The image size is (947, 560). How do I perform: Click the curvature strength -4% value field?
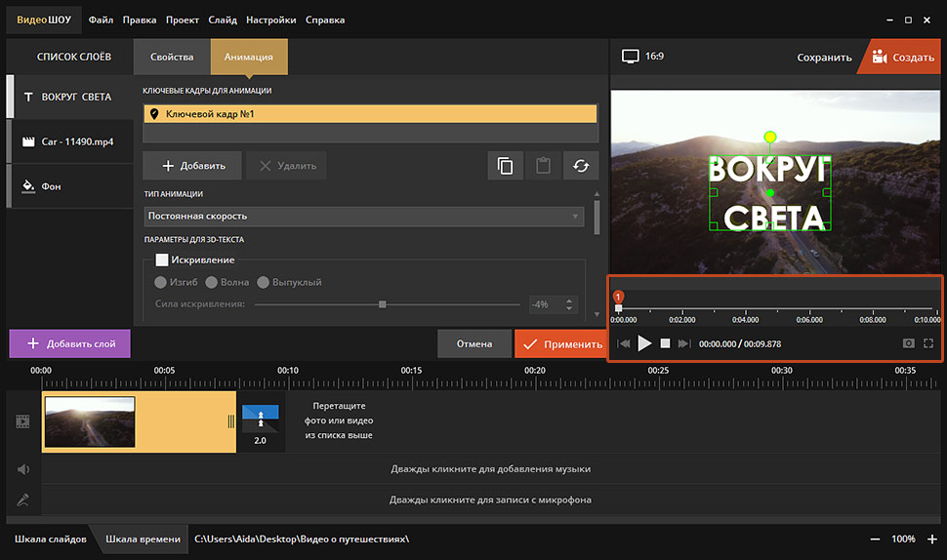tap(546, 304)
